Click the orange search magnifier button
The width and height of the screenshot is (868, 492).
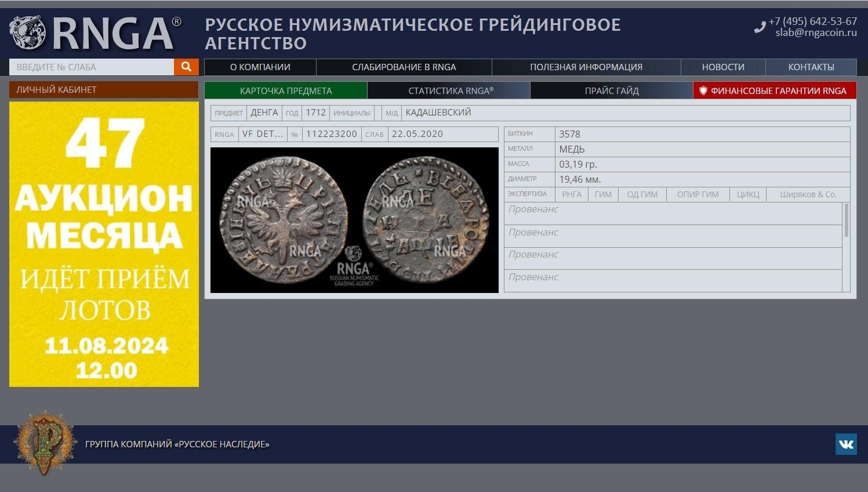pyautogui.click(x=186, y=67)
